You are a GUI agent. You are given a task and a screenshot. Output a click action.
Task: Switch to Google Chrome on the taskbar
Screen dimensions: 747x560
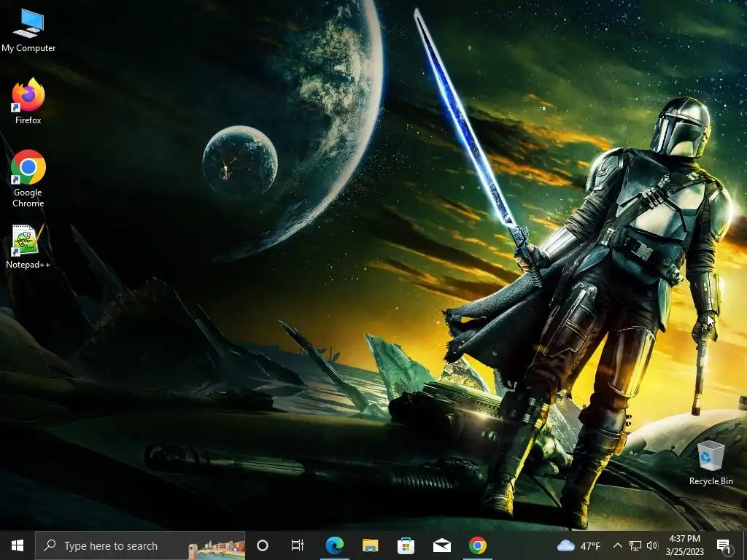tap(477, 545)
